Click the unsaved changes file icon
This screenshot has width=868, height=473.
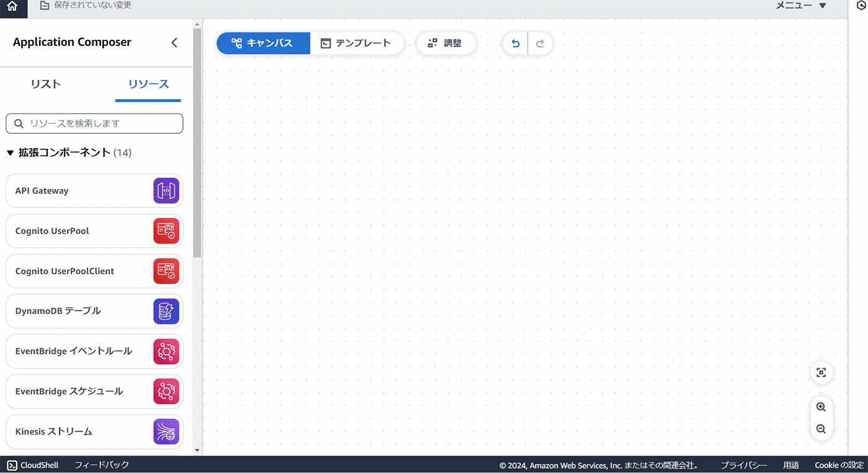coord(44,6)
